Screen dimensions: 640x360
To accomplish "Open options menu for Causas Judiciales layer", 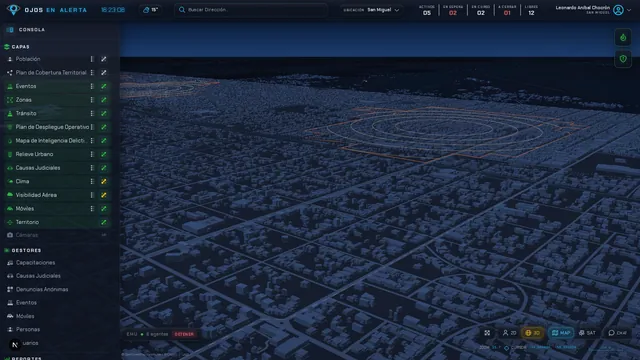I will [x=92, y=168].
